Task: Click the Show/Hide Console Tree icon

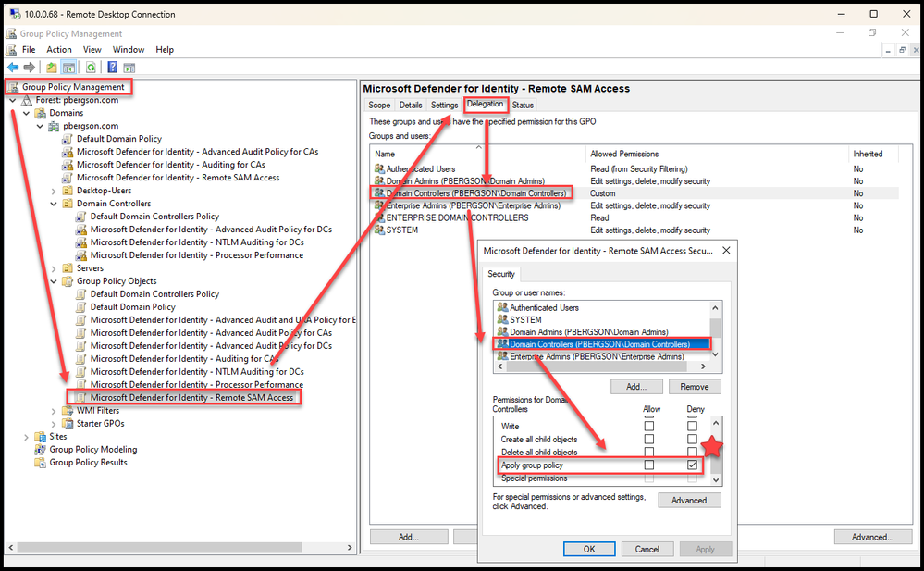Action: (69, 68)
